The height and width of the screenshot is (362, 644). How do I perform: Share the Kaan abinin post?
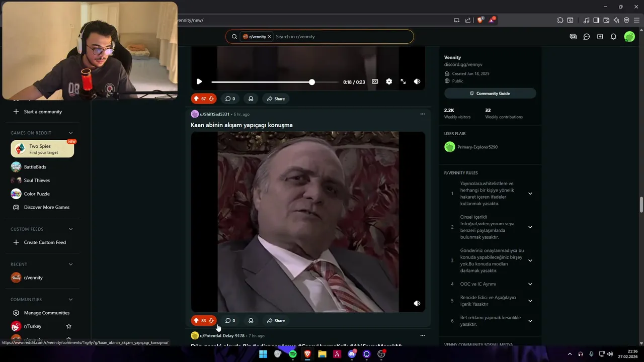pyautogui.click(x=276, y=320)
